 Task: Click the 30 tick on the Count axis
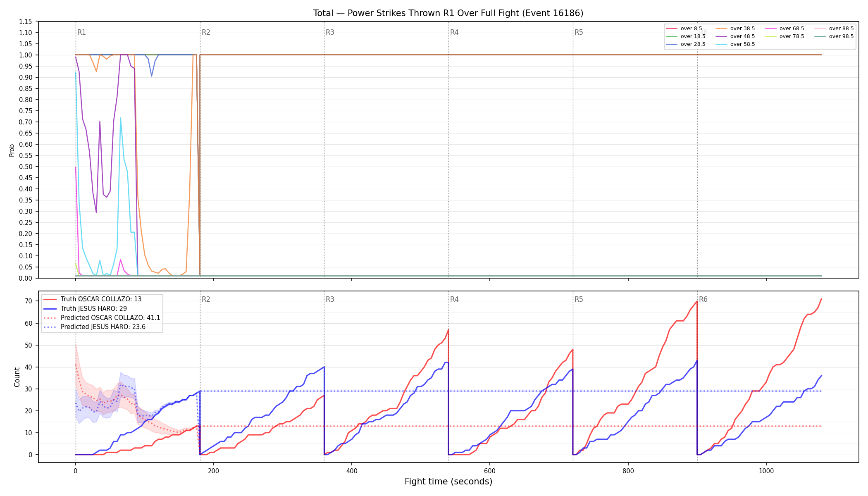pos(28,389)
